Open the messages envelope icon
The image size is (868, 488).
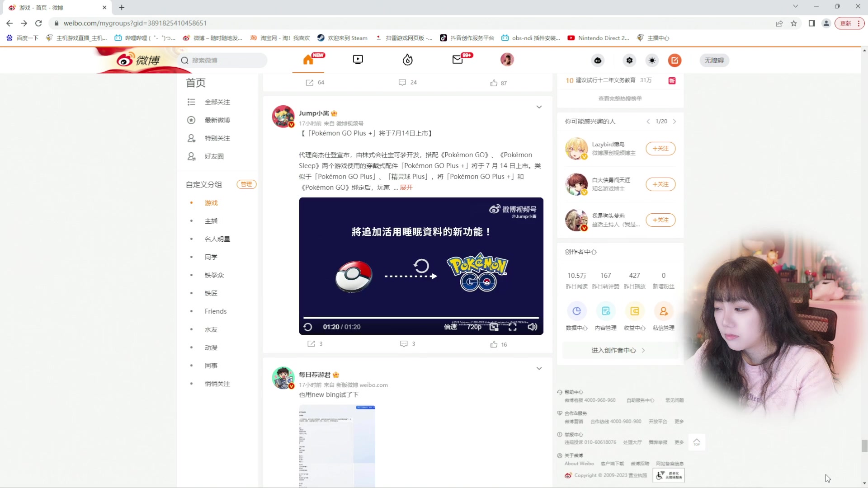click(x=458, y=60)
